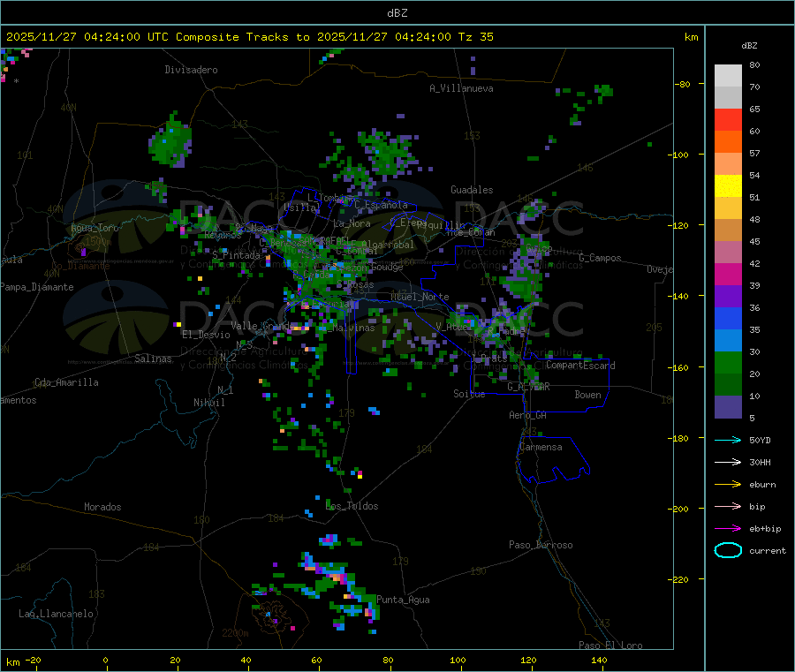The width and height of the screenshot is (795, 672).
Task: Click the 'Nihuil' map label
Action: point(209,403)
